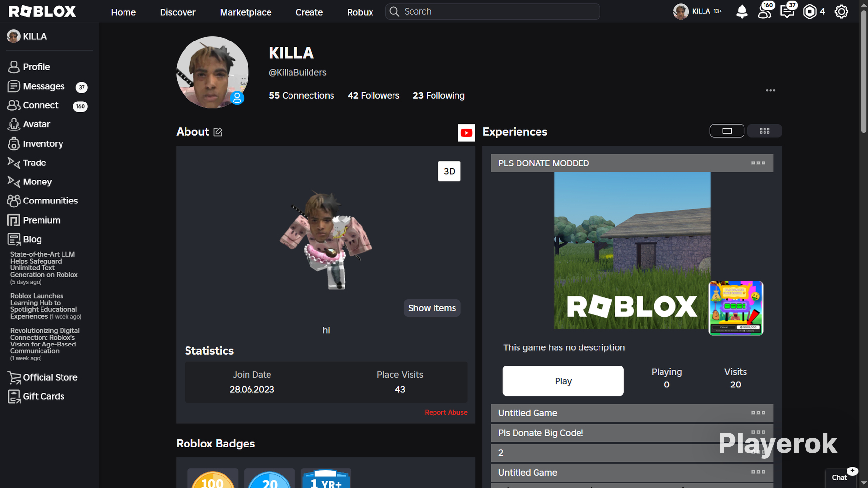Expand the experience row named 2
The image size is (868, 488).
(632, 453)
